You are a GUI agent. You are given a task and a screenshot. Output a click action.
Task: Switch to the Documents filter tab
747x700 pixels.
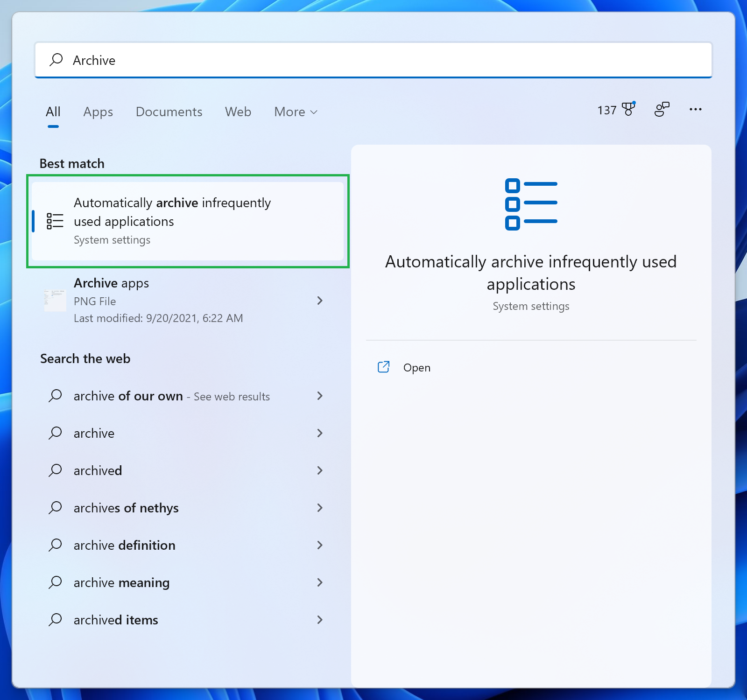[x=169, y=112]
